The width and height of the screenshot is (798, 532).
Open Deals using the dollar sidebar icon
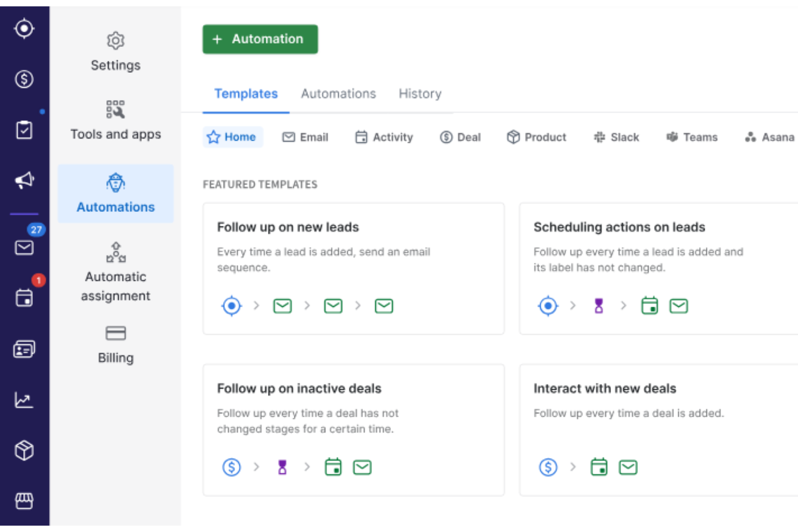[24, 79]
